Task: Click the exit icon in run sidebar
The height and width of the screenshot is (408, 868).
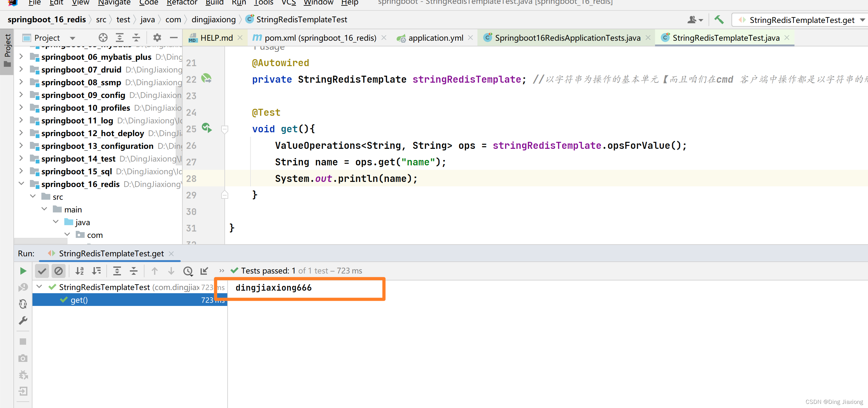Action: tap(23, 391)
